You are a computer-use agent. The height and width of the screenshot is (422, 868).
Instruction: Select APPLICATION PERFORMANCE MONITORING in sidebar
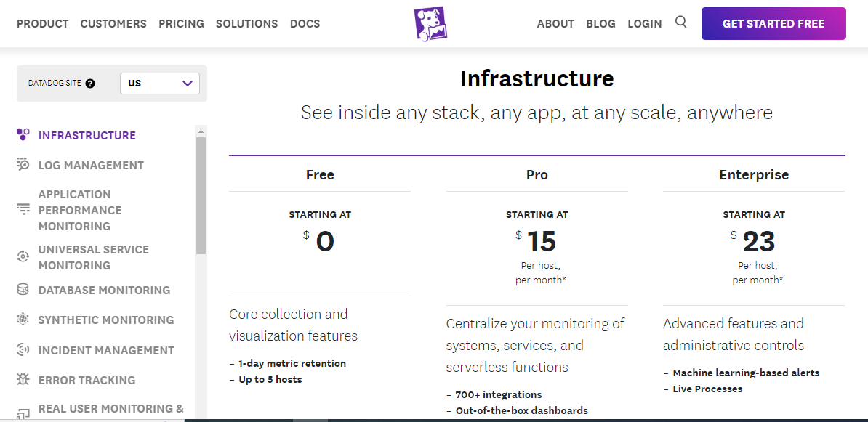[x=80, y=210]
